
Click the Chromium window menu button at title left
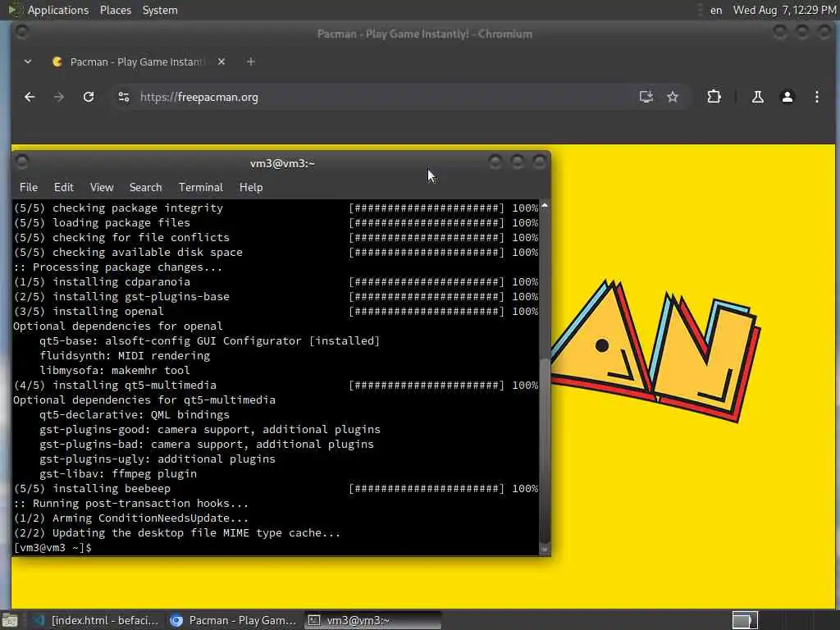(22, 33)
